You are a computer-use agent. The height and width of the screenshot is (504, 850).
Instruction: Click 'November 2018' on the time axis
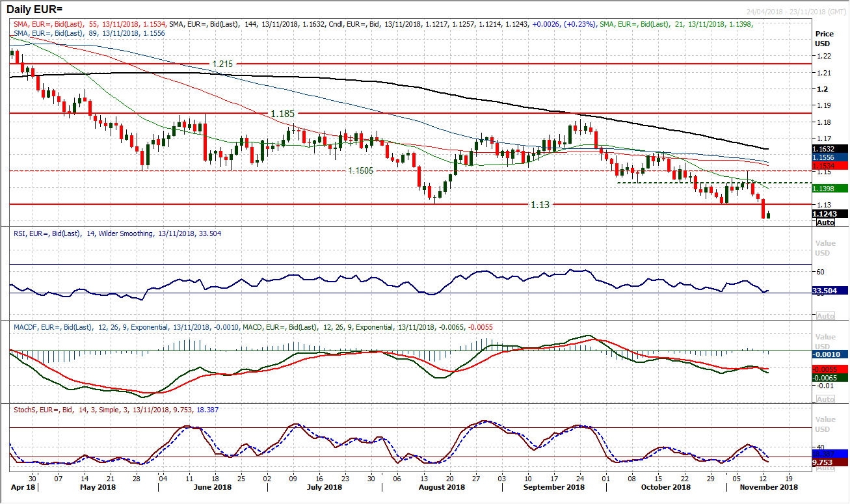[768, 487]
